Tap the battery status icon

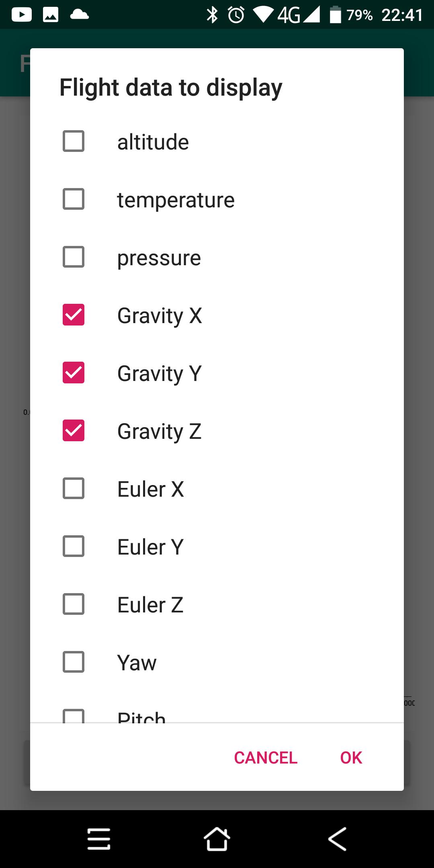click(x=335, y=15)
